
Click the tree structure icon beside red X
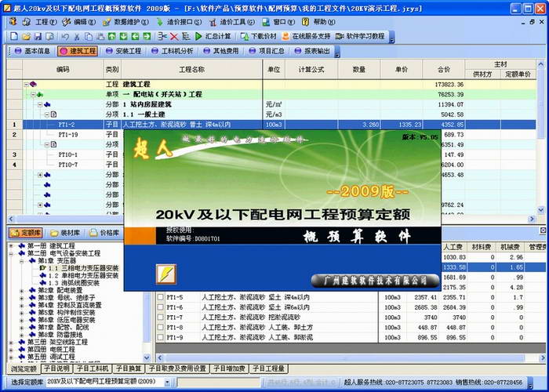[x=186, y=36]
